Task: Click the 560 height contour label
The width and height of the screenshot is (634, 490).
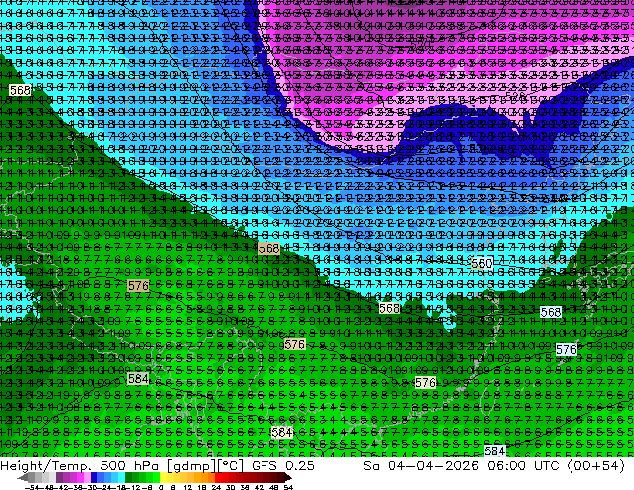Action: (482, 264)
